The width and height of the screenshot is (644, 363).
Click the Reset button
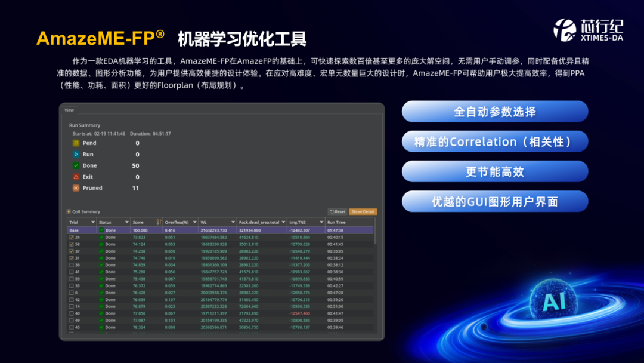pos(338,211)
